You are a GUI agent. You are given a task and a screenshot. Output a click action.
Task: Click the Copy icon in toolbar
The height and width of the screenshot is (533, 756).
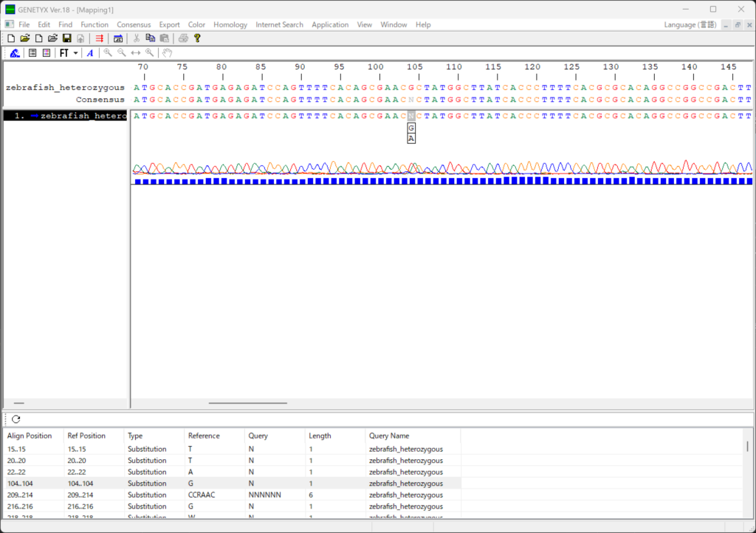(x=150, y=38)
